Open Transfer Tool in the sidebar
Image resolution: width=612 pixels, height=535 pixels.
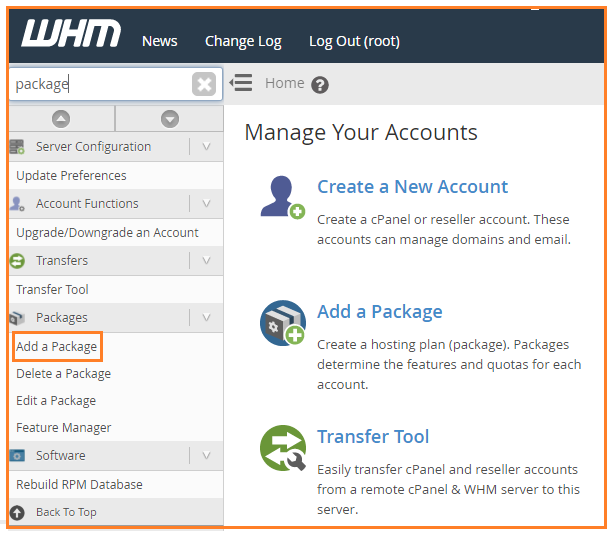coord(52,290)
